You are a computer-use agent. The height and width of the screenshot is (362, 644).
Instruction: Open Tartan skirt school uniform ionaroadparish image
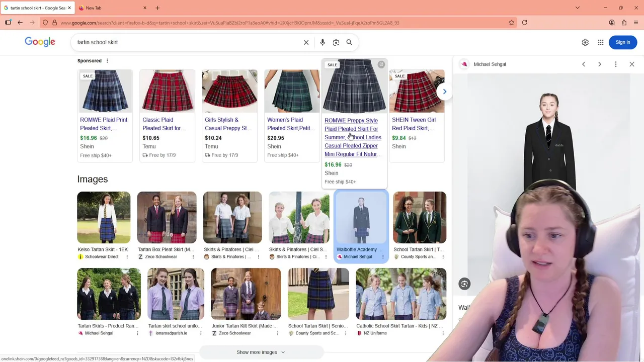click(x=176, y=294)
